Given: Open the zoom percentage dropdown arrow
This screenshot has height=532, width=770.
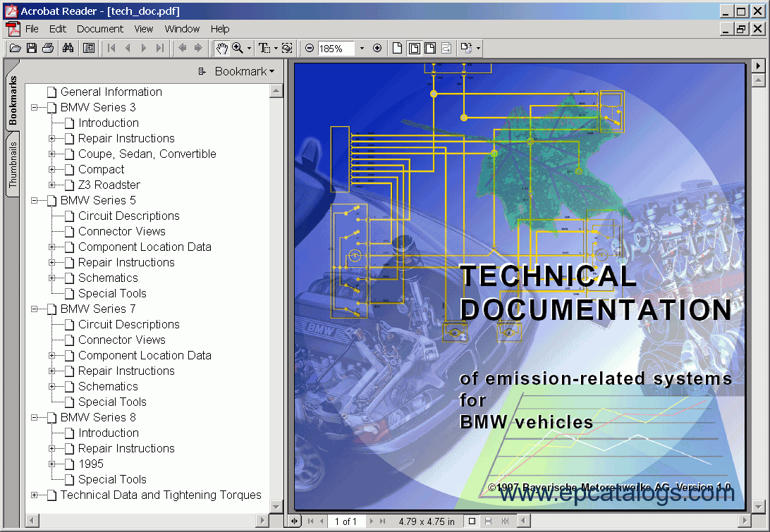Looking at the screenshot, I should (362, 48).
